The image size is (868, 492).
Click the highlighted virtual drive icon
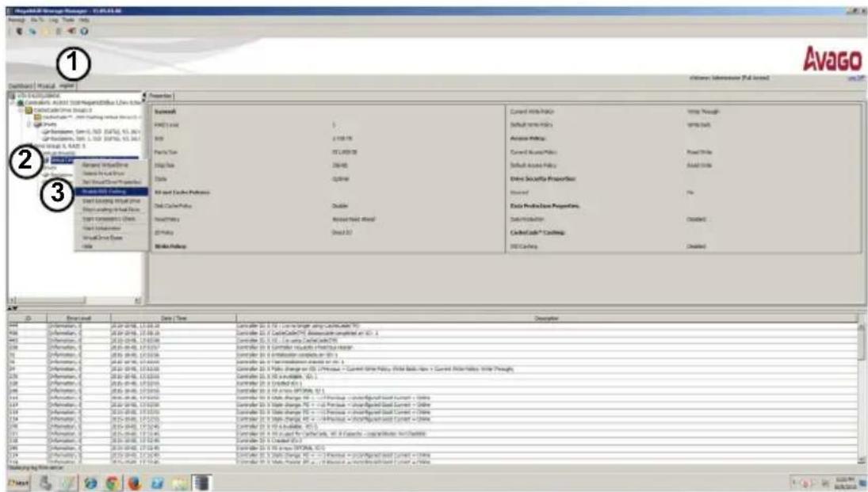pyautogui.click(x=47, y=161)
